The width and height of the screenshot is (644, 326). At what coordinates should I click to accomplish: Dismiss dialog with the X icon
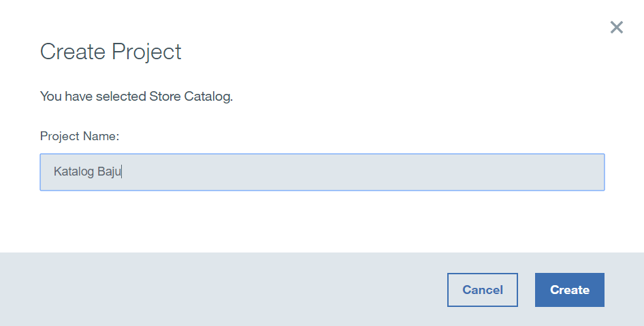click(x=616, y=27)
